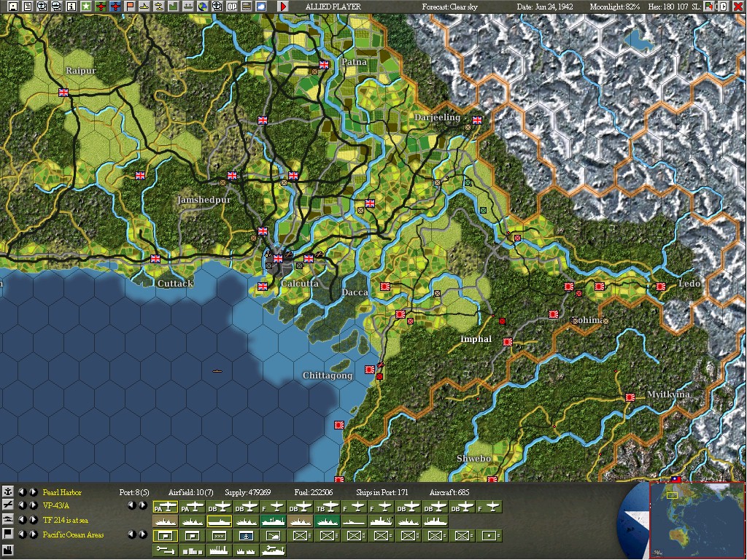Select British base flag at Cuttack
The image size is (747, 560).
click(155, 259)
